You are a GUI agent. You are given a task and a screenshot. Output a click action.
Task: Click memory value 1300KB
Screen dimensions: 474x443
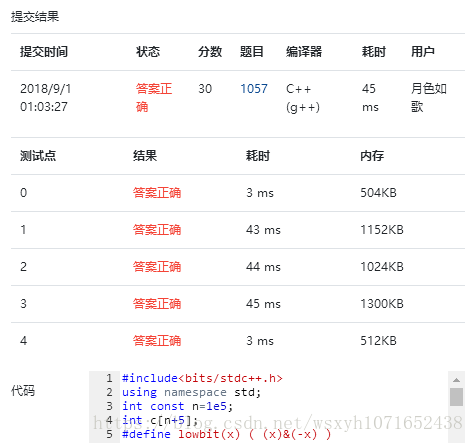pos(382,304)
